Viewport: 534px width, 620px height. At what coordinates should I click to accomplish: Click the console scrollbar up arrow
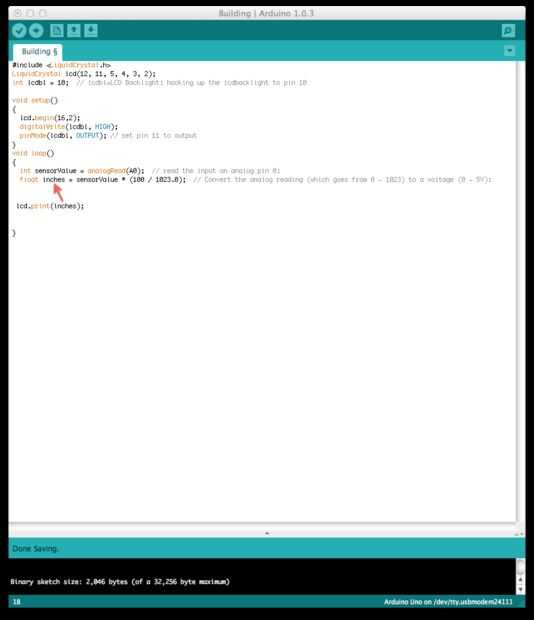click(521, 580)
